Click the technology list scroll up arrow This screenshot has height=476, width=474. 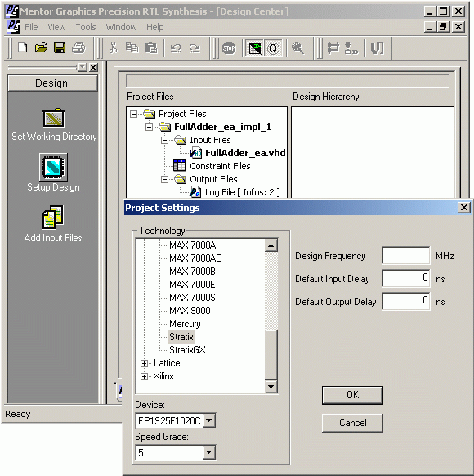[271, 245]
